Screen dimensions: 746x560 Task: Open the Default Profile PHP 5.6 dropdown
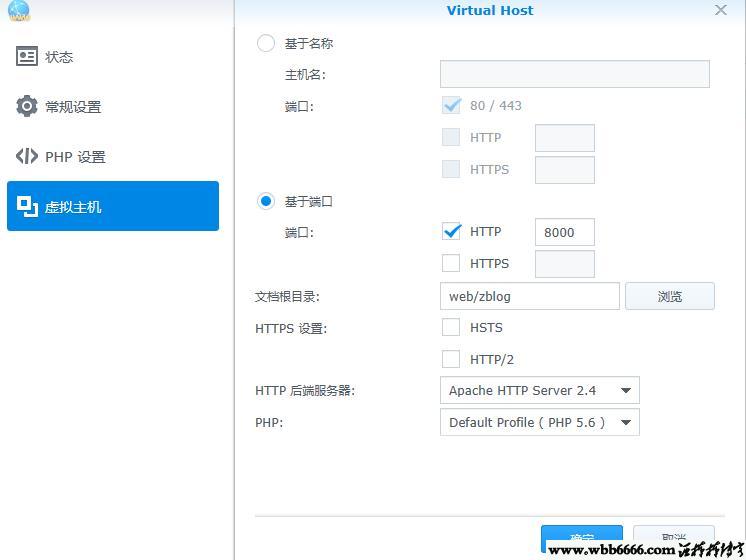[540, 422]
